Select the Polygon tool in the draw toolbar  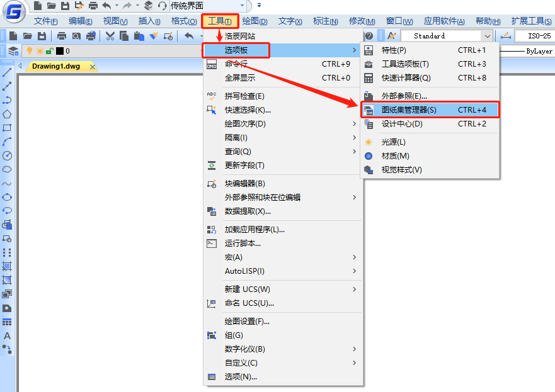click(7, 113)
